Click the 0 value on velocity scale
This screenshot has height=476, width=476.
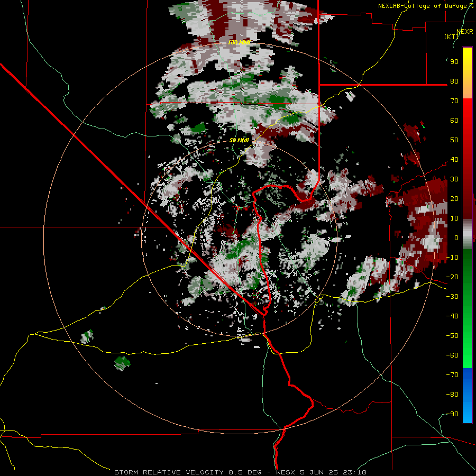[456, 238]
